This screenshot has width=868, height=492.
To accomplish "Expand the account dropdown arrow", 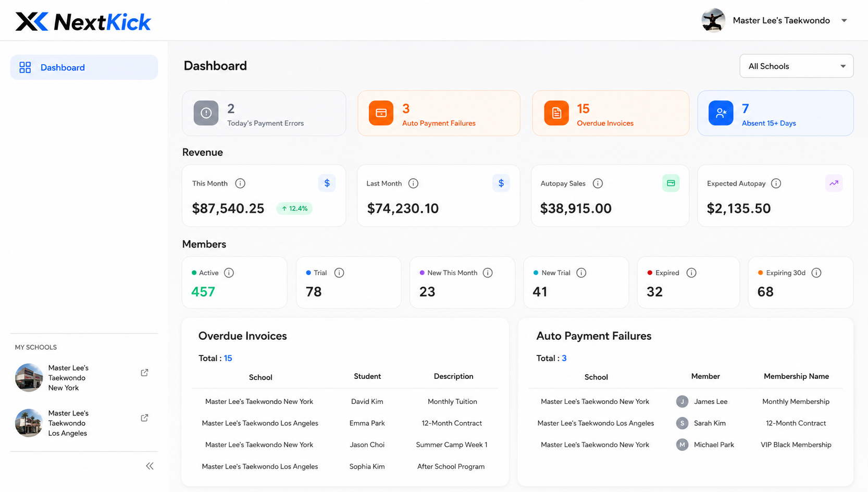I will [x=844, y=20].
